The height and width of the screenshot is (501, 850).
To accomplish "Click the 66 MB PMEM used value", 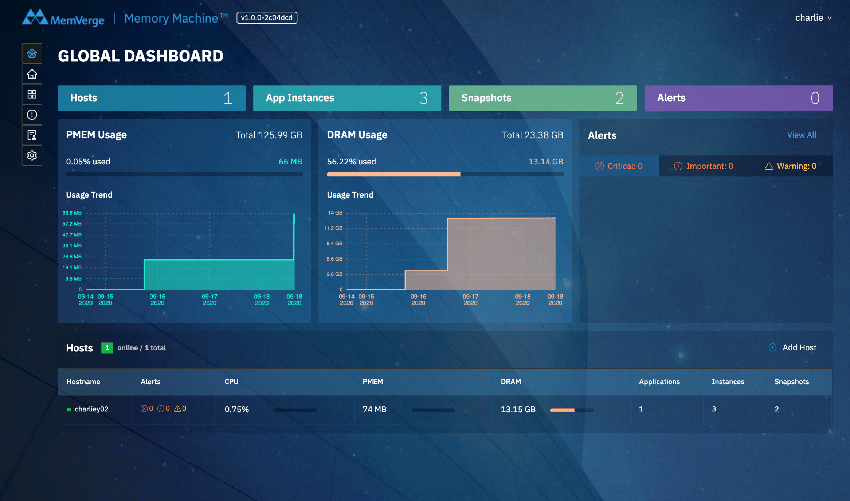I will (291, 162).
